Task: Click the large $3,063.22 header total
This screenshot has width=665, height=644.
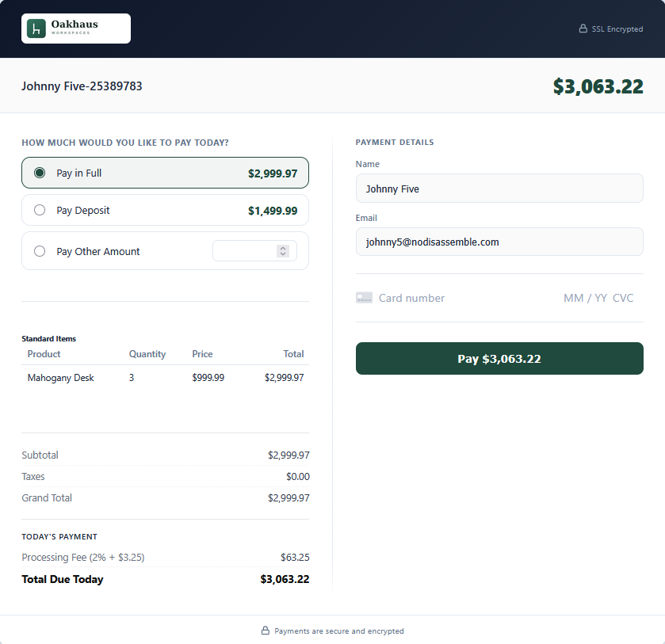Action: click(x=598, y=86)
